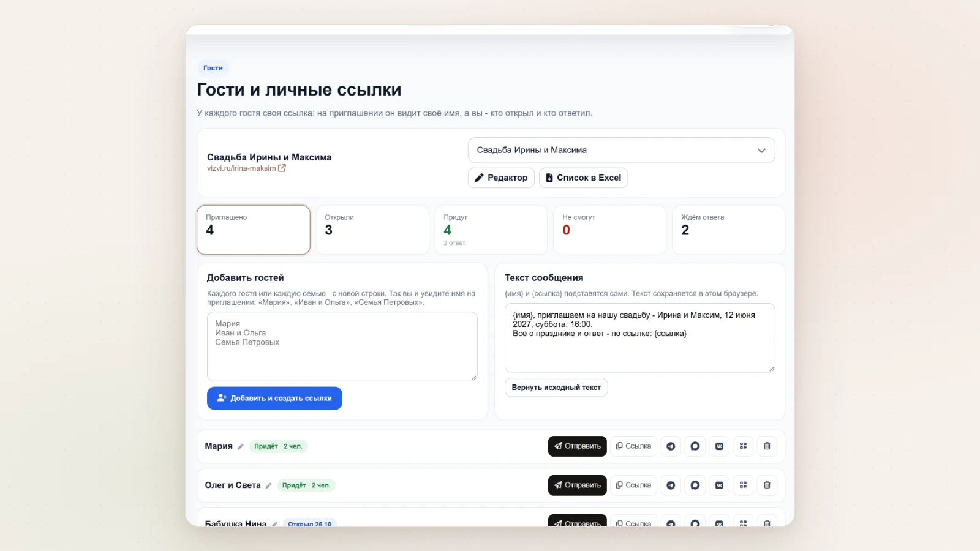Screen dimensions: 980x551
Task: Filter by Придут stat card
Action: (x=491, y=230)
